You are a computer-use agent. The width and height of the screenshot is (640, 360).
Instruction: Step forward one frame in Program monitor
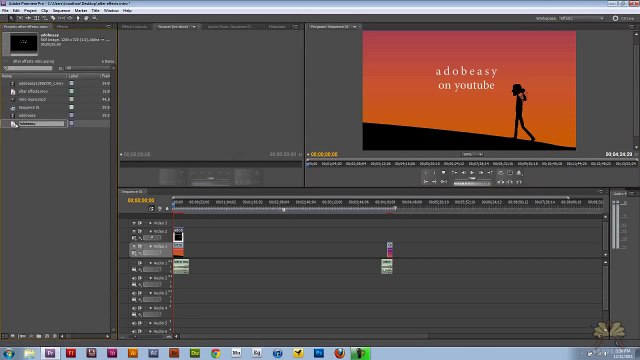click(481, 173)
